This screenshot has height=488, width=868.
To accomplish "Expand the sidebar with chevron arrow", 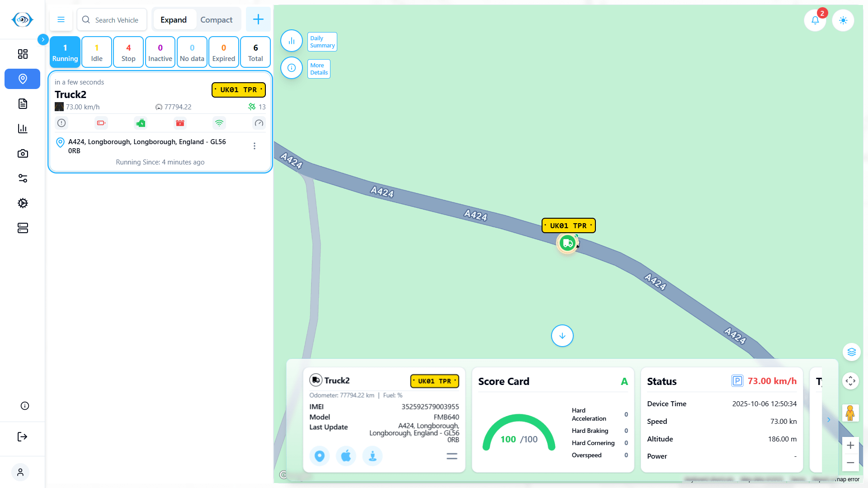I will [x=43, y=39].
